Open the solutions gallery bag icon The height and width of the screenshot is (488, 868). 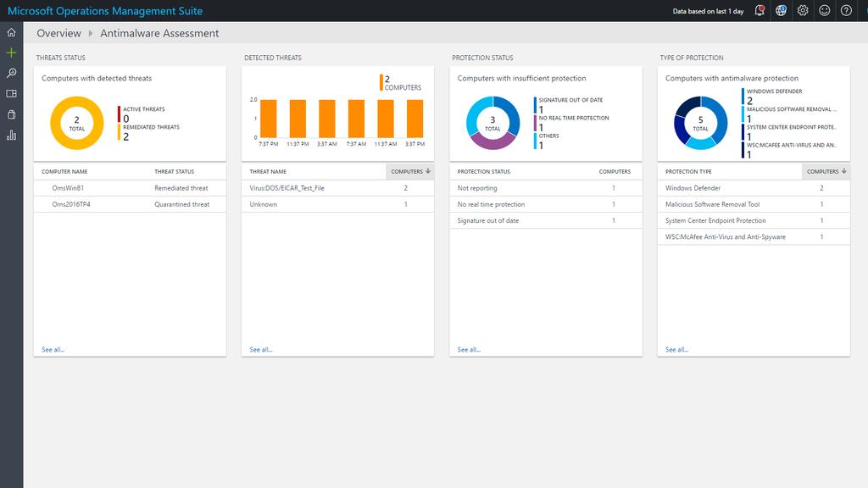tap(11, 114)
